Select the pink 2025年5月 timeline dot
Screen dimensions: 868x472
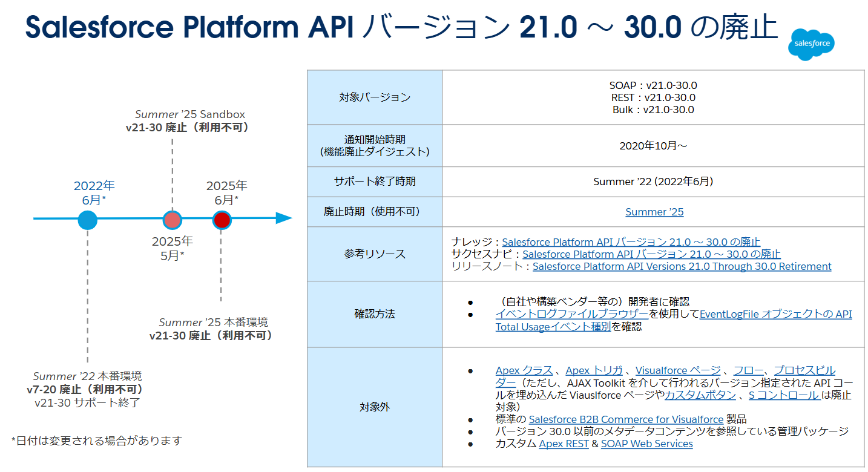pyautogui.click(x=173, y=220)
